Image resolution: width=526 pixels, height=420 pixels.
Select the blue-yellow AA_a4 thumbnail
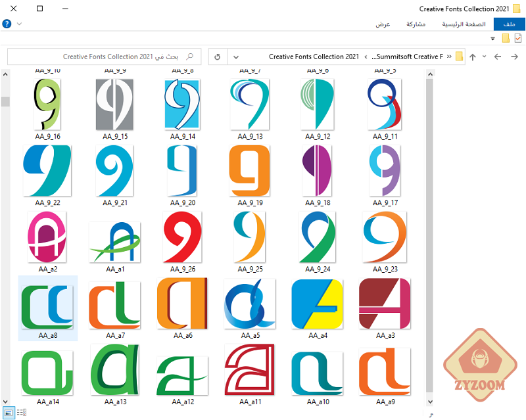click(318, 304)
